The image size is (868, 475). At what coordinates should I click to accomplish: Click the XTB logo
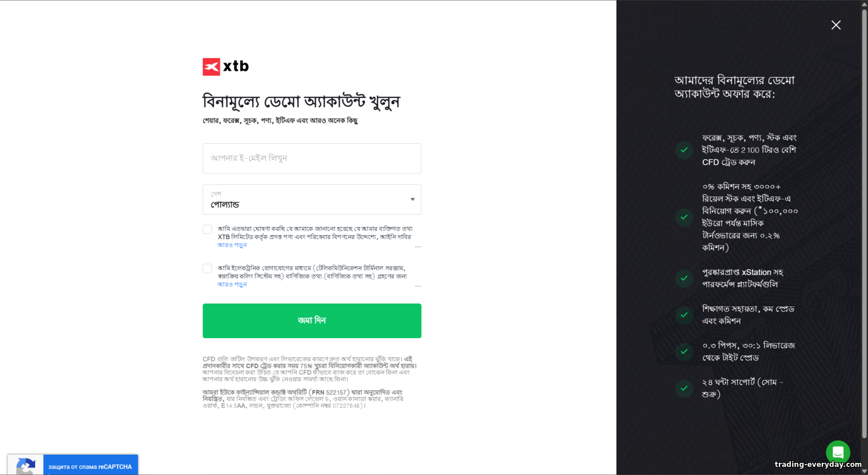[226, 67]
